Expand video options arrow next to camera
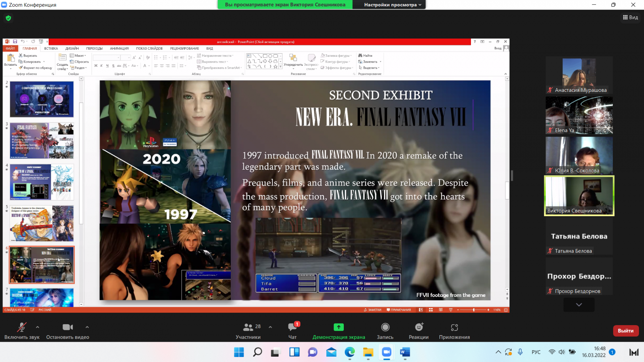 (x=87, y=327)
